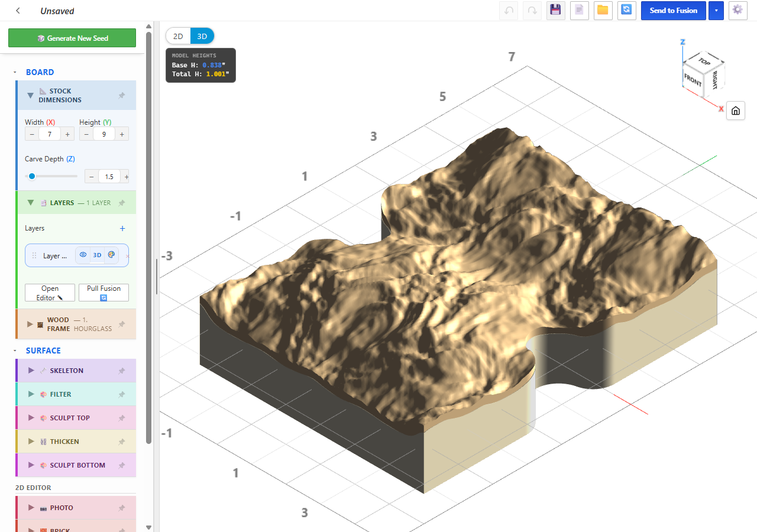
Task: Collapse the Stock Dimensions section
Action: coord(30,95)
